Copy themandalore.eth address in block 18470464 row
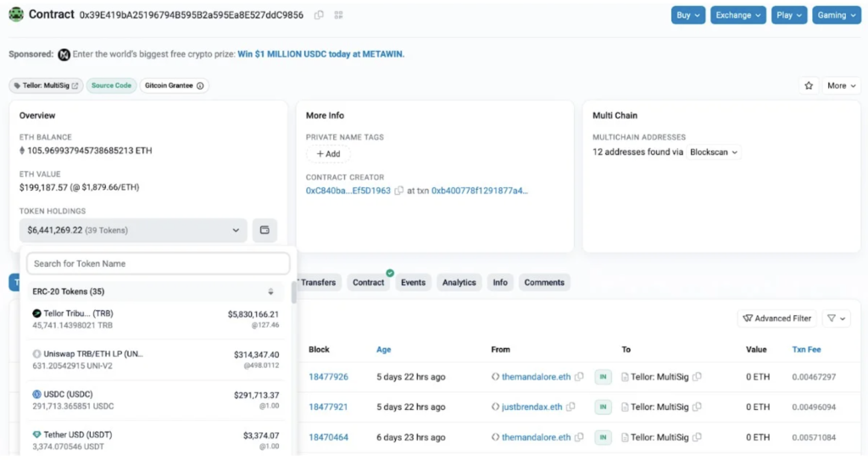This screenshot has height=460, width=868. [579, 437]
